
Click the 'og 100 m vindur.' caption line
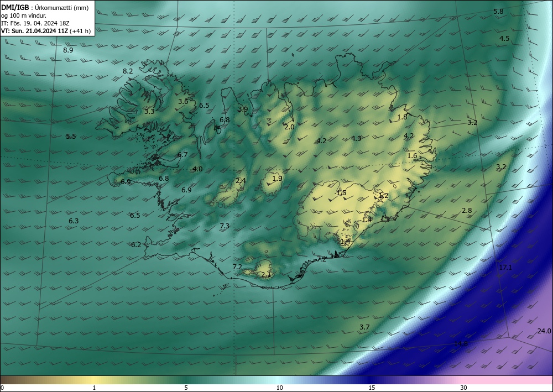[24, 15]
